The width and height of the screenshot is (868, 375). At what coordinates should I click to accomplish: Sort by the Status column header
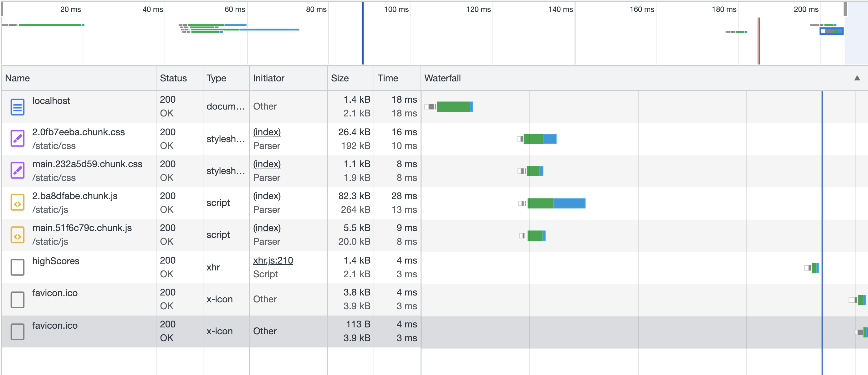(174, 78)
